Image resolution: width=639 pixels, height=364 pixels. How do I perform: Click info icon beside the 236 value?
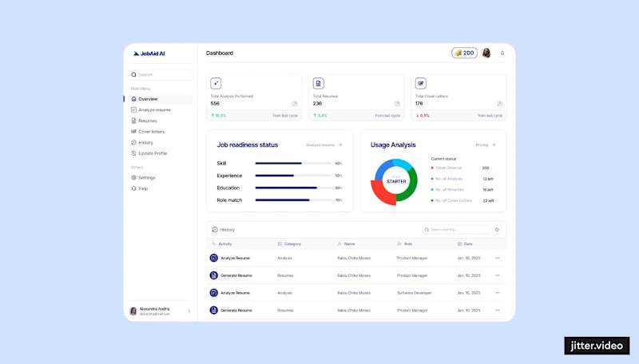coord(397,104)
